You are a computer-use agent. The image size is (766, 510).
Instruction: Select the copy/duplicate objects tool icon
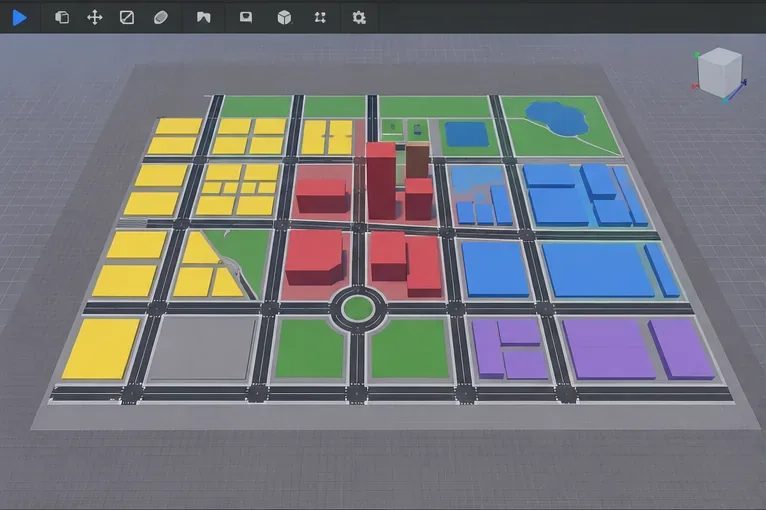[x=62, y=18]
